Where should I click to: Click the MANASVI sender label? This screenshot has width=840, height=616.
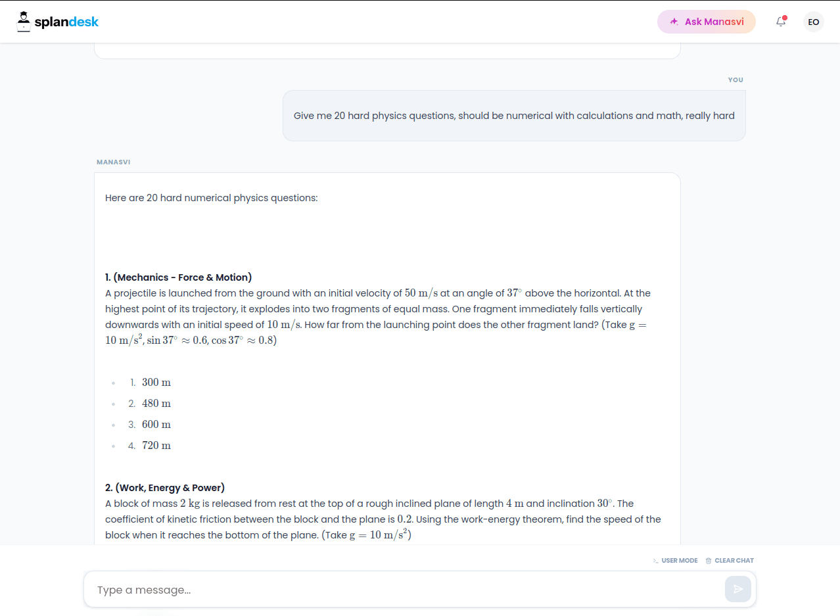(x=113, y=162)
